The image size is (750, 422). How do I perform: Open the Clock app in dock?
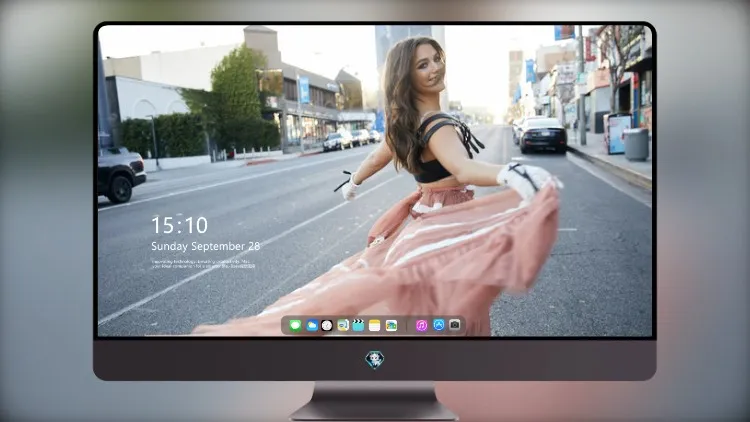click(x=327, y=326)
